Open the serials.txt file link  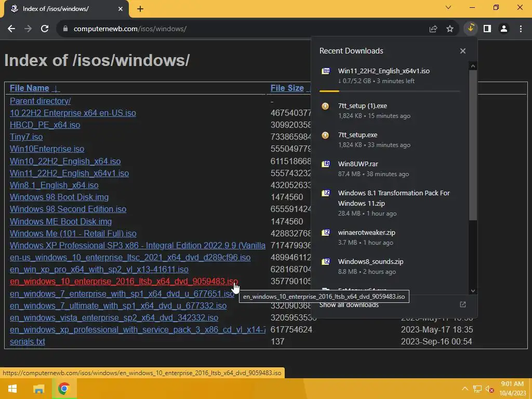(27, 342)
